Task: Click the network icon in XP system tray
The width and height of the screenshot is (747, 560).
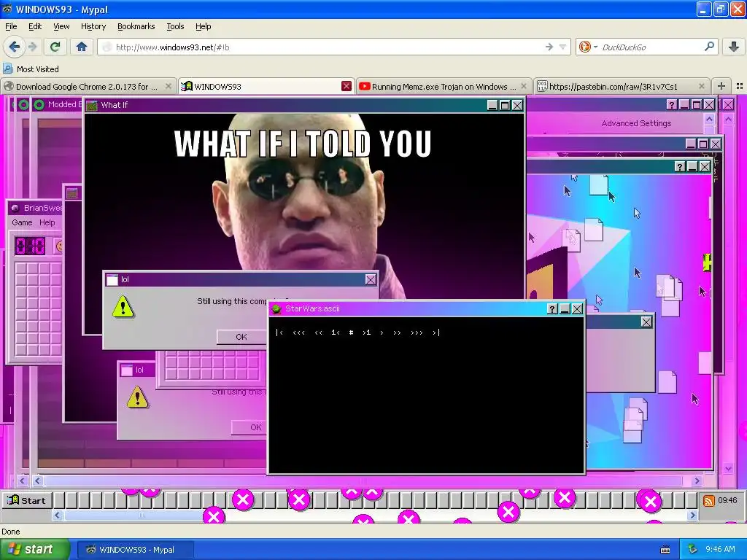Action: point(693,550)
